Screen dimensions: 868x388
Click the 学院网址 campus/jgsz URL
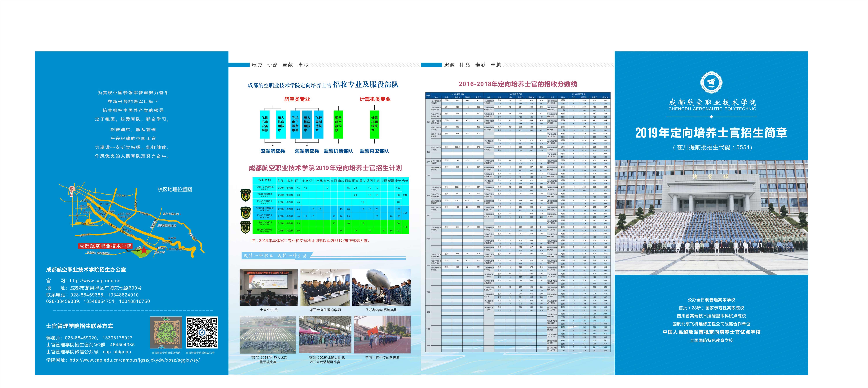(135, 360)
